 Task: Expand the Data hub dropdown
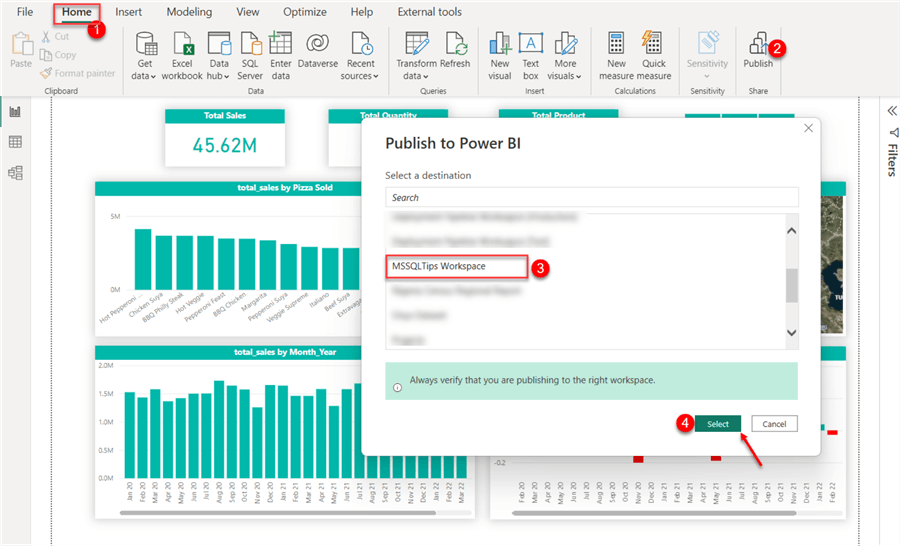[x=227, y=76]
